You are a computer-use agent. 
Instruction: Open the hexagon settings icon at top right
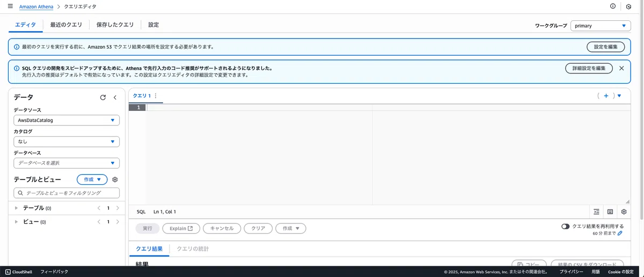click(628, 6)
